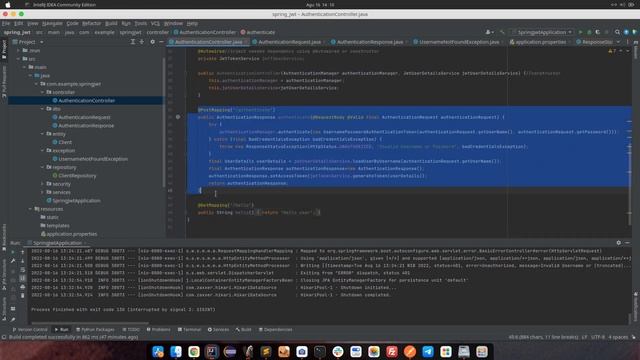Collapse the controller package node
The width and height of the screenshot is (640, 360).
tap(42, 92)
